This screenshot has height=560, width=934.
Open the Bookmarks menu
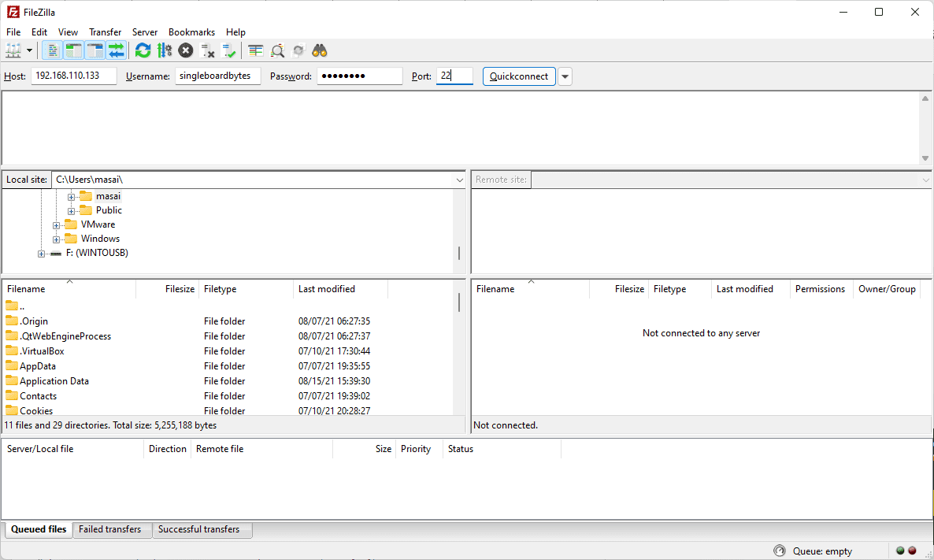[192, 32]
